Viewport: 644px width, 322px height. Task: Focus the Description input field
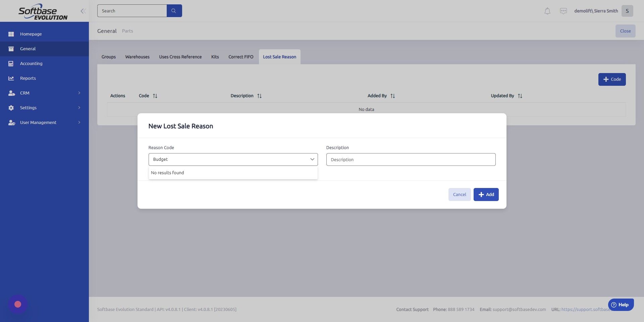coord(411,159)
